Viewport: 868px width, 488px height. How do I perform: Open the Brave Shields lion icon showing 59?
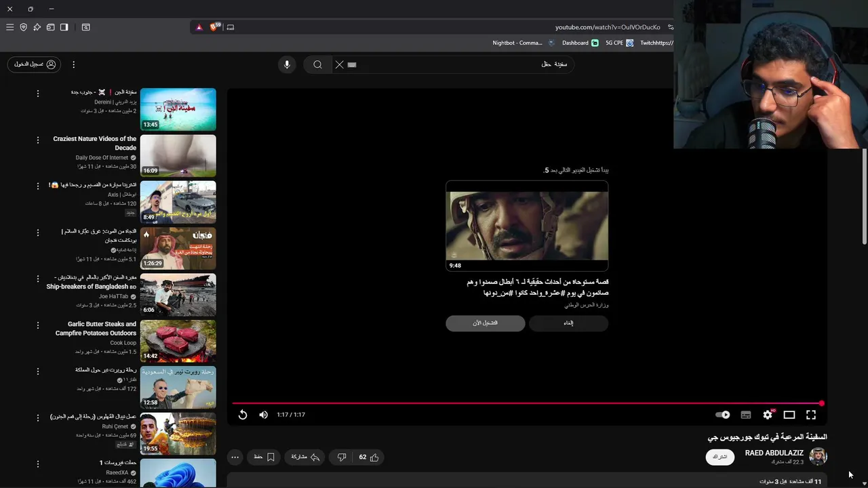214,27
